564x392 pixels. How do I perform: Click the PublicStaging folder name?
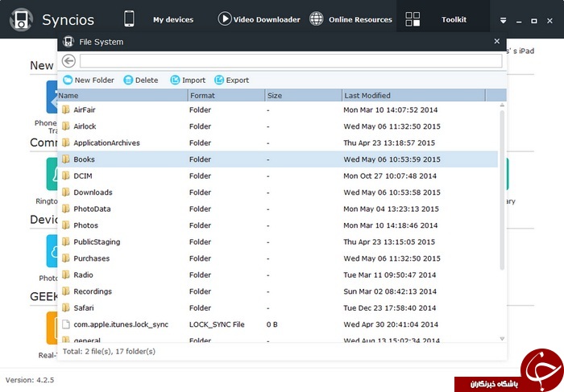[x=97, y=242]
